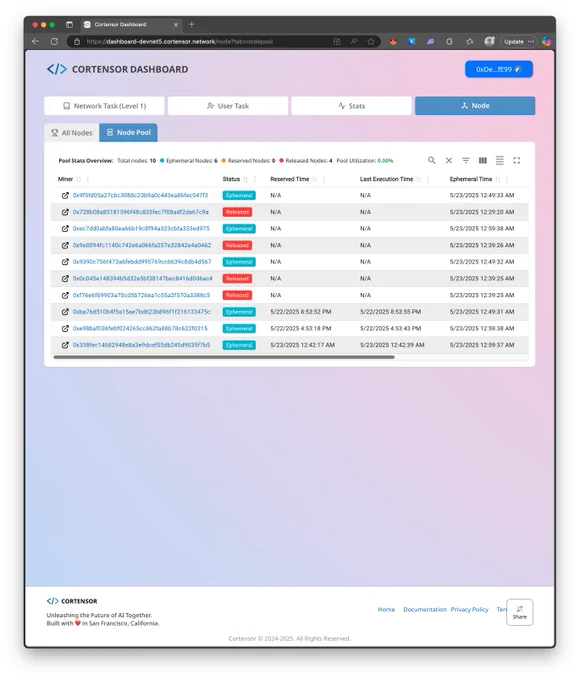
Task: Open miner link 0x358fec14682948e8a3e9dcef05db245d9035f7b5
Action: point(141,345)
